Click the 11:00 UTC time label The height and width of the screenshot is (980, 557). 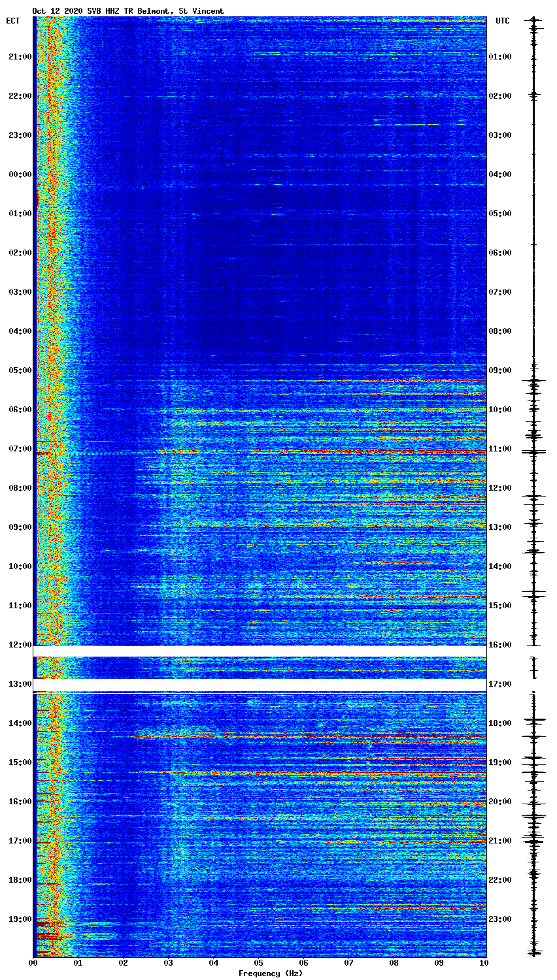pos(500,449)
